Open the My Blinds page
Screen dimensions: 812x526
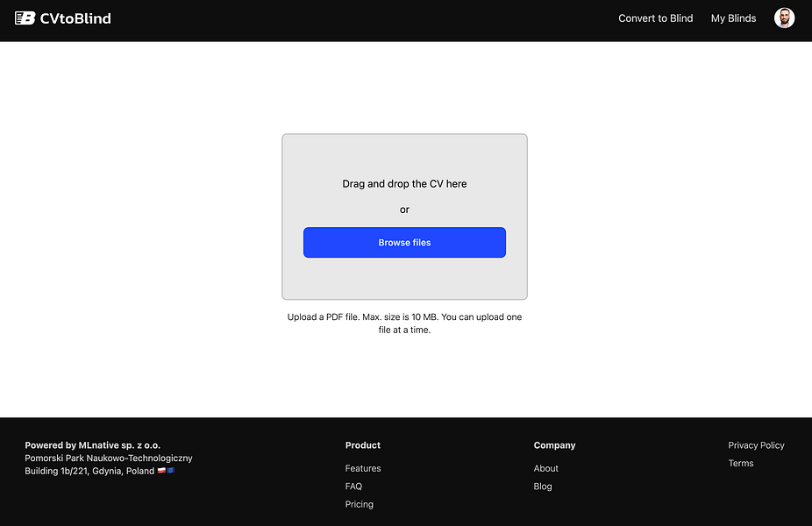tap(733, 18)
